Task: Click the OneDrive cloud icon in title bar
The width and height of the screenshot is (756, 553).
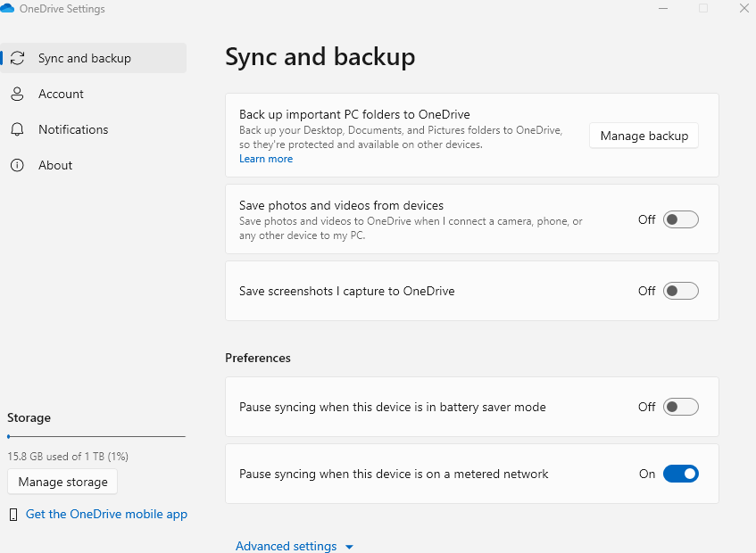Action: coord(9,9)
